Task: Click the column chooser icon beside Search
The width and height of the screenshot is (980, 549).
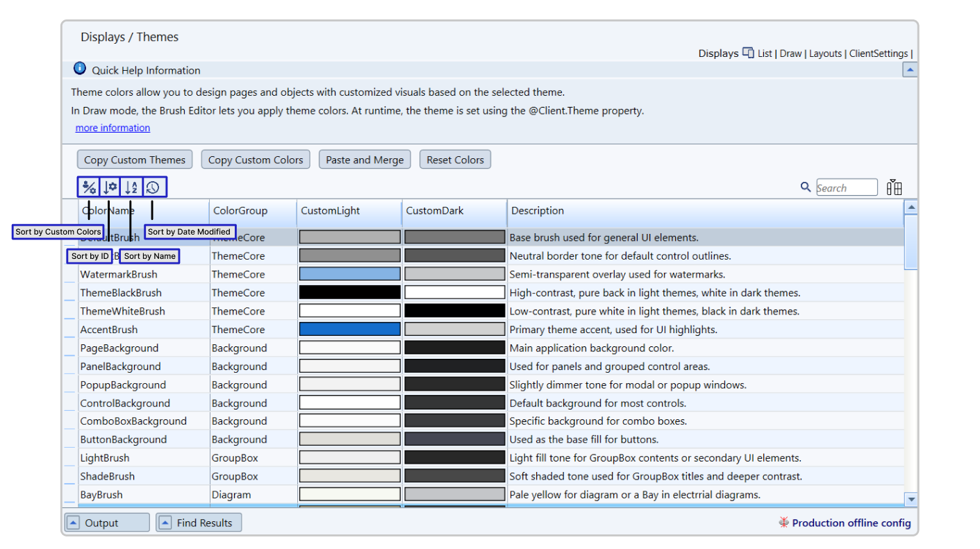Action: click(x=894, y=187)
